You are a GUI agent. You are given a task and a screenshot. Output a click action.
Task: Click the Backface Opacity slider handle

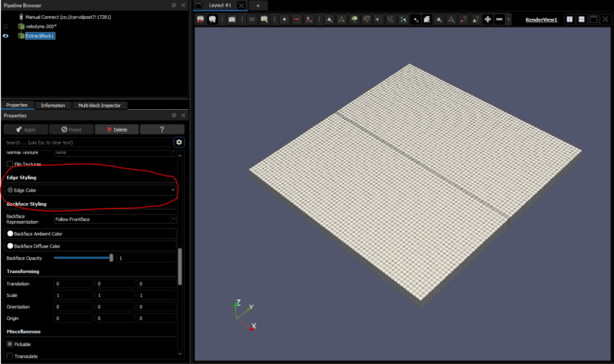coord(111,258)
